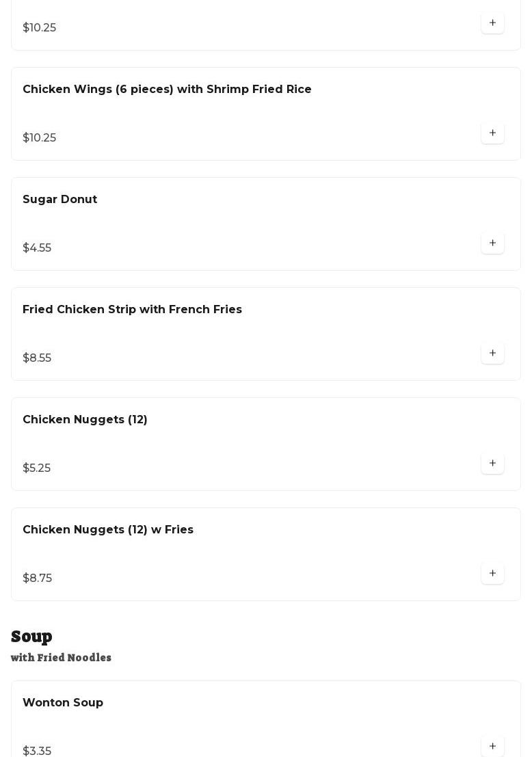Click the $8.75 price label
The width and height of the screenshot is (532, 757).
click(37, 579)
